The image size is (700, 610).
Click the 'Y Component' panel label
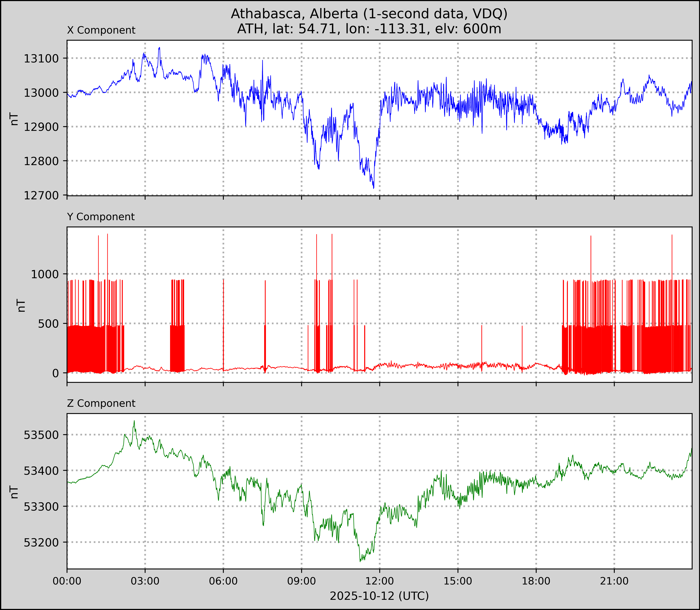click(x=101, y=217)
